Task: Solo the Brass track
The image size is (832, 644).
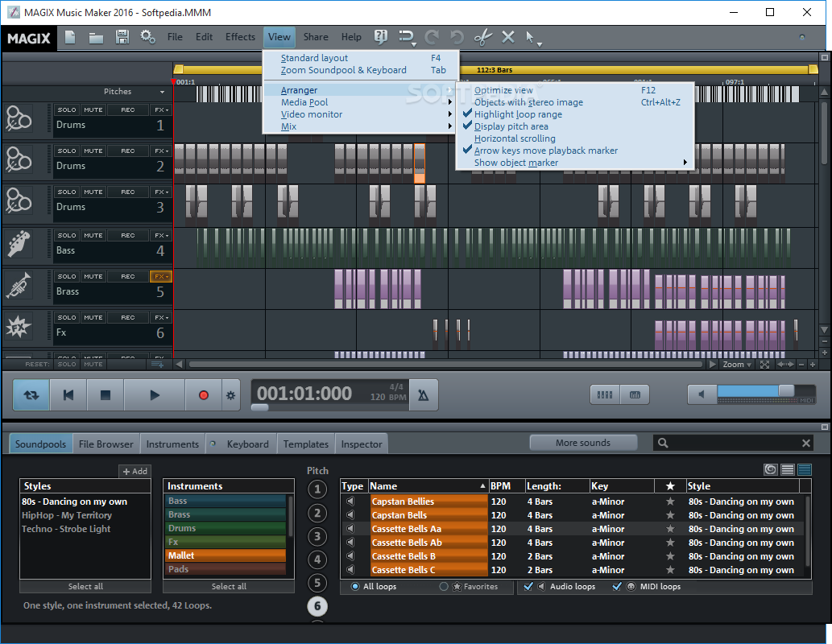Action: click(x=67, y=276)
